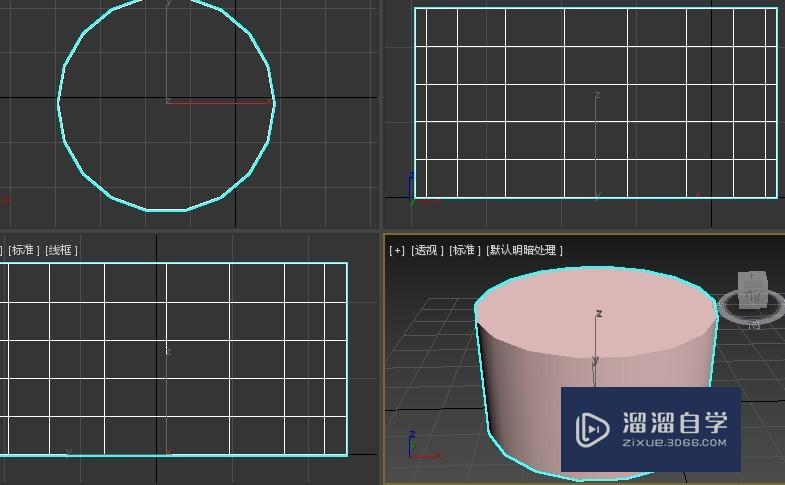Open the [线框] shading menu in the left viewport
785x485 pixels.
point(61,250)
